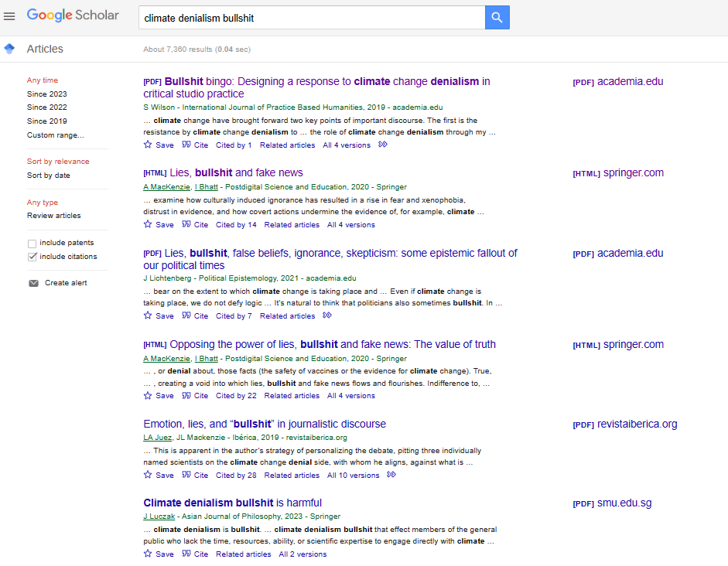Filter to Review articles only
This screenshot has height=566, width=728.
(x=53, y=216)
